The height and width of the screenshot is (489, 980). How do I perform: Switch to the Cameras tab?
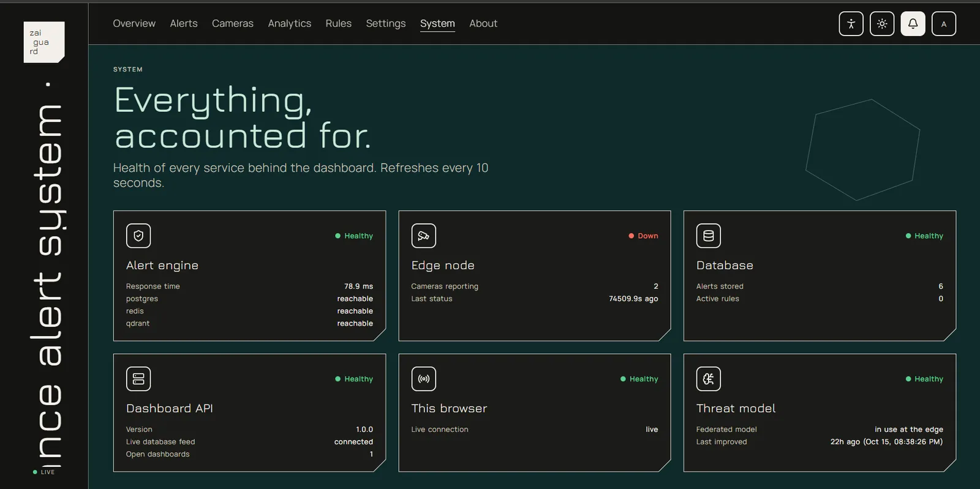[x=233, y=23]
